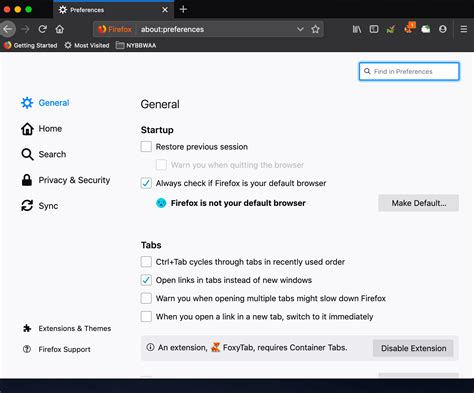Click the Disable Extension button
The width and height of the screenshot is (474, 393).
[x=413, y=348]
